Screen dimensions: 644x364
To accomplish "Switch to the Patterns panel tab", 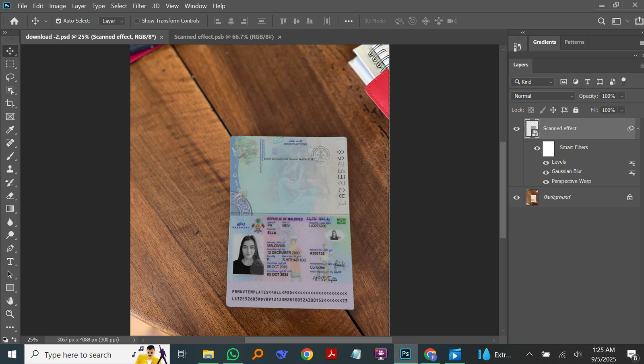I will (x=574, y=42).
